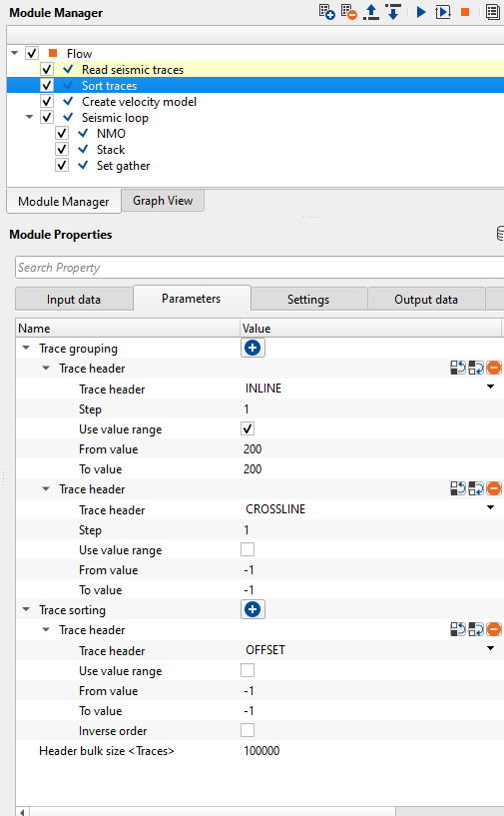This screenshot has width=504, height=816.
Task: Click the remove module icon in the toolbar
Action: 349,12
